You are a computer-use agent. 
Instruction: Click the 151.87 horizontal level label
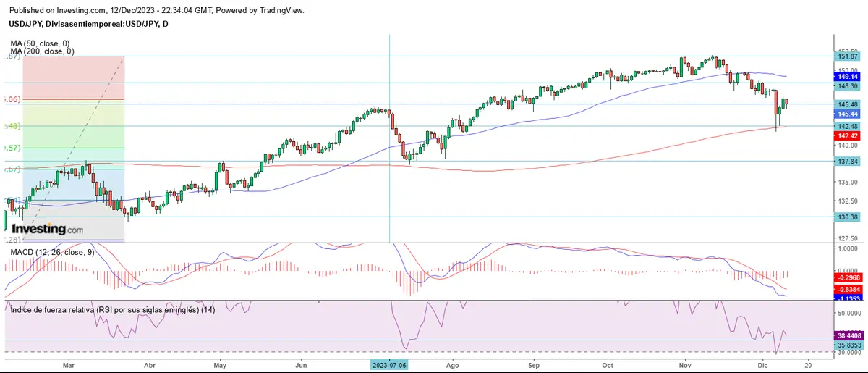coord(847,56)
